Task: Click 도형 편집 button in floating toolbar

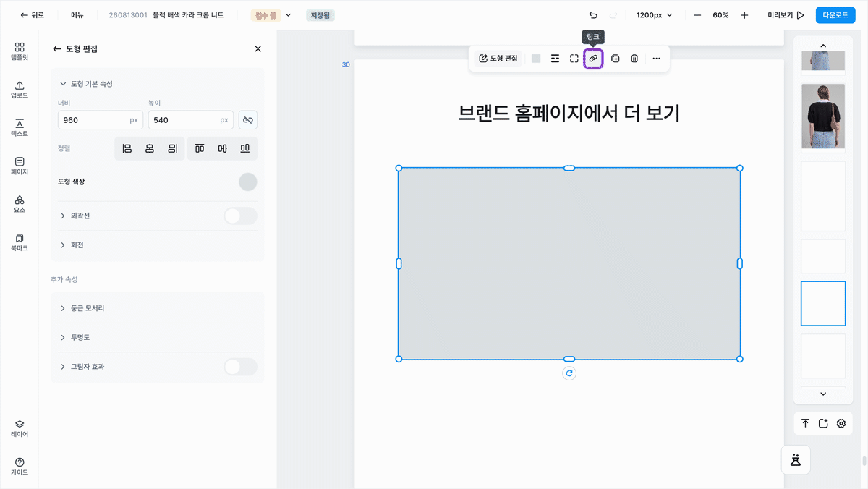Action: (x=498, y=59)
